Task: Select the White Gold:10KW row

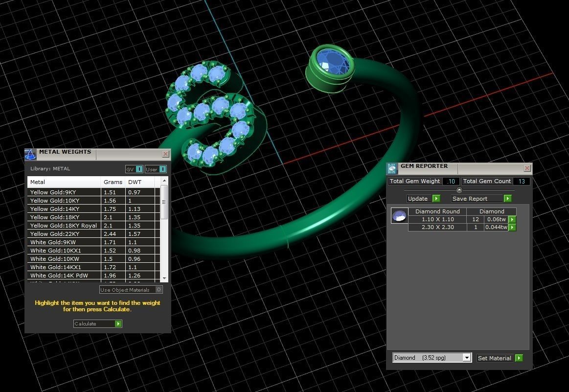Action: 93,259
